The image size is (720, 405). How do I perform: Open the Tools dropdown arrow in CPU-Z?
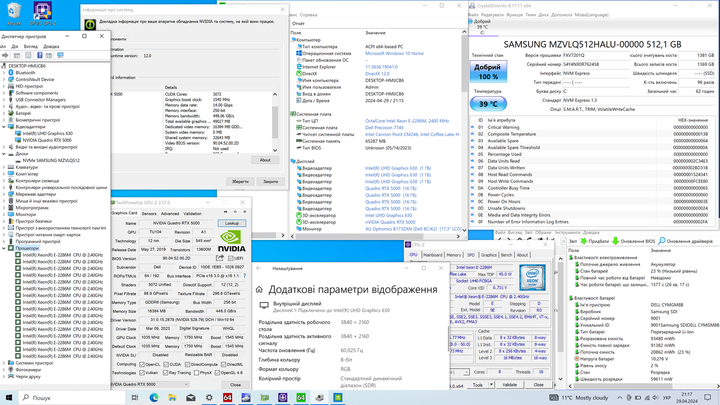[491, 385]
